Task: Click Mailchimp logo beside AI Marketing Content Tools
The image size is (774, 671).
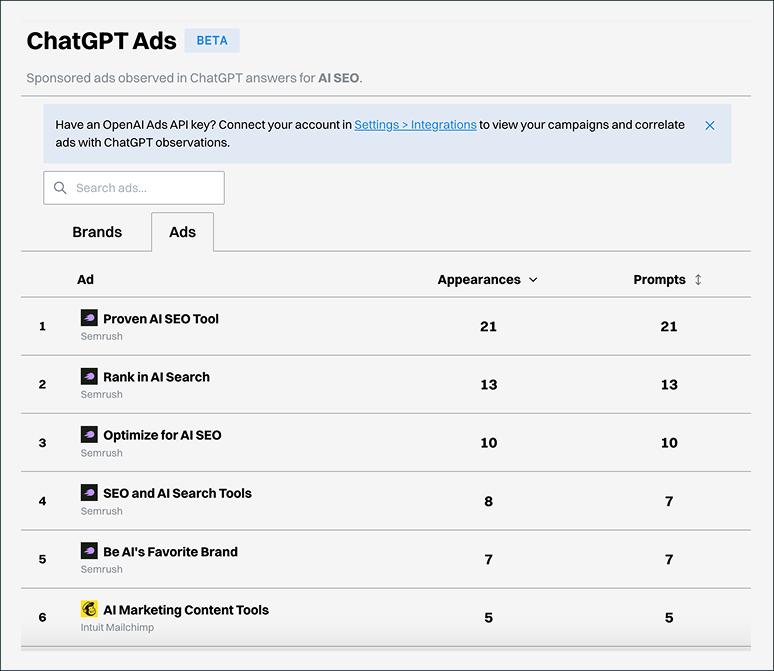Action: 89,609
